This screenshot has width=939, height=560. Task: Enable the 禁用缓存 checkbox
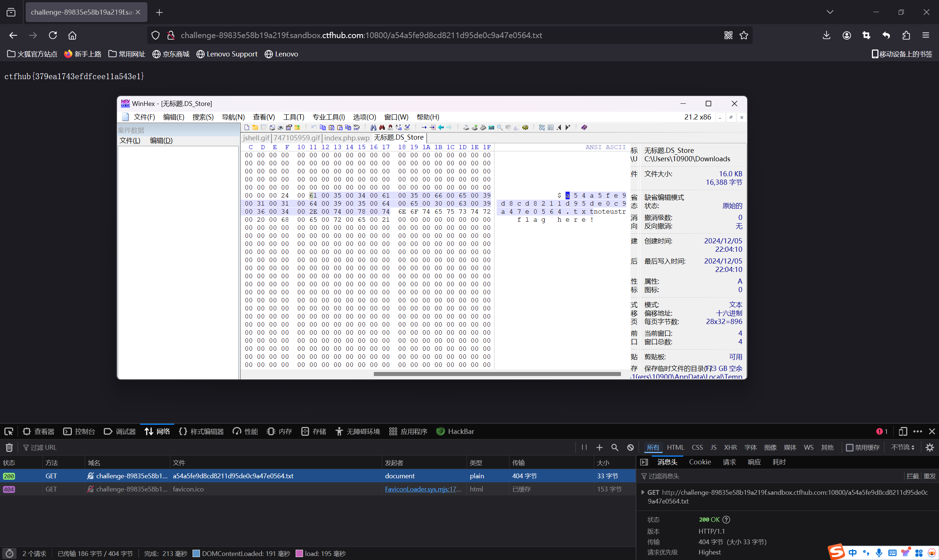click(x=850, y=447)
